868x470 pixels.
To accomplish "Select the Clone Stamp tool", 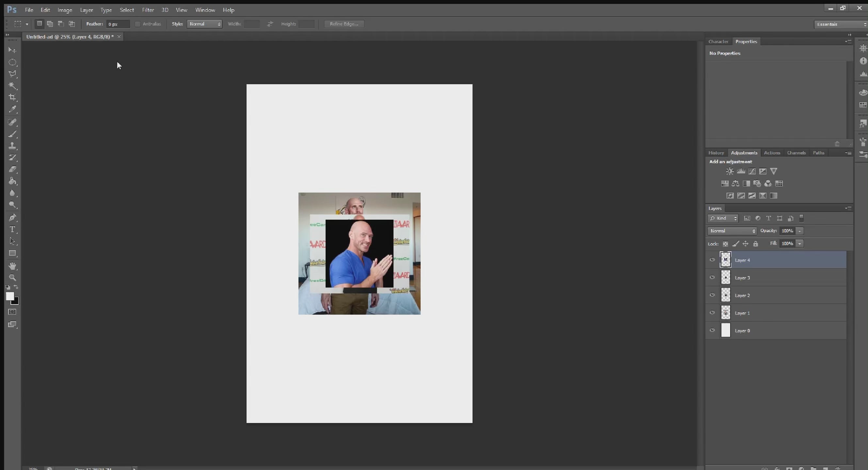I will (12, 146).
